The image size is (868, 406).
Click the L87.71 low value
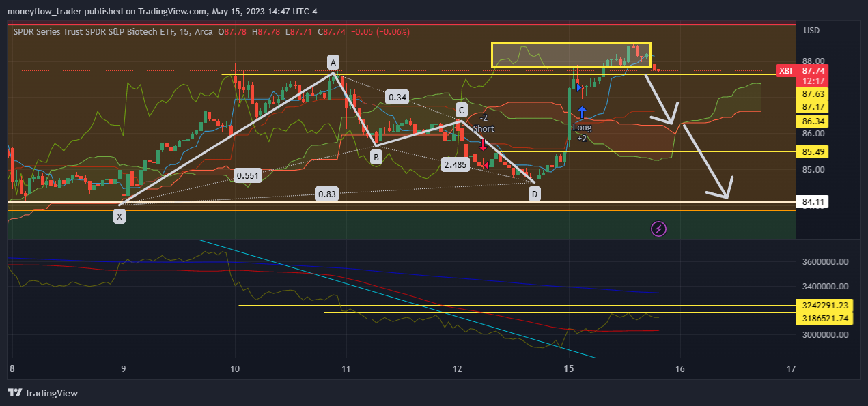click(x=298, y=31)
